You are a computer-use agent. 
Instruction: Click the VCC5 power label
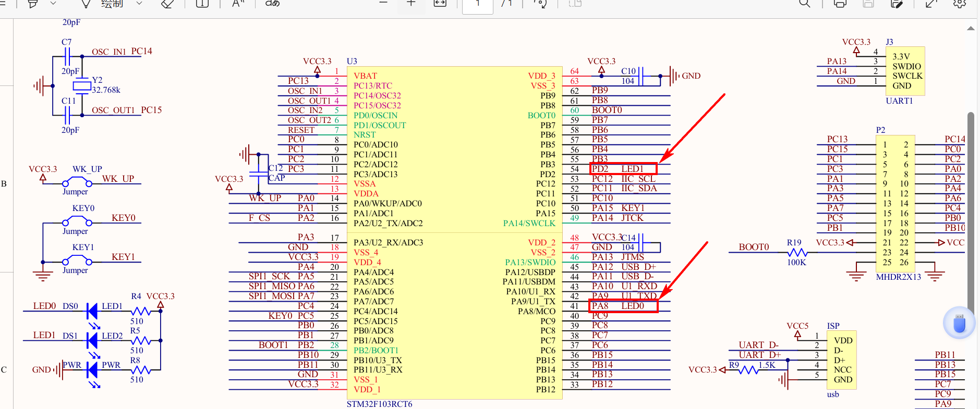click(797, 326)
